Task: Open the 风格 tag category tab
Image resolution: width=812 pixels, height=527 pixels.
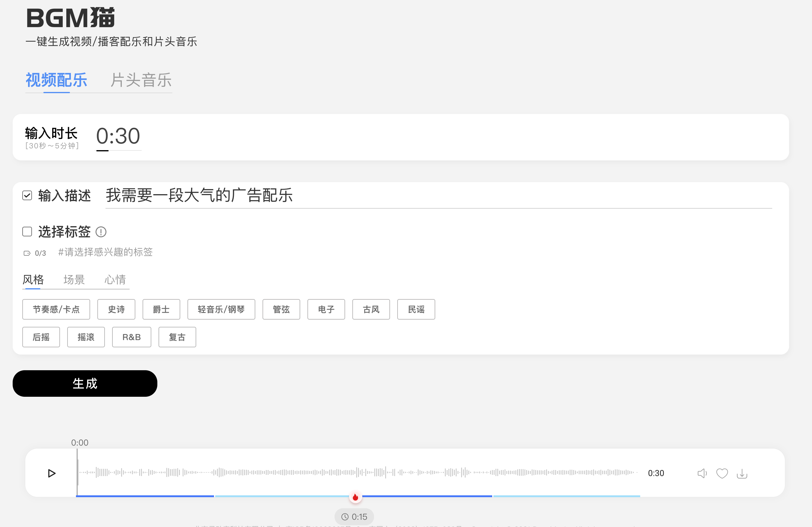Action: 33,279
